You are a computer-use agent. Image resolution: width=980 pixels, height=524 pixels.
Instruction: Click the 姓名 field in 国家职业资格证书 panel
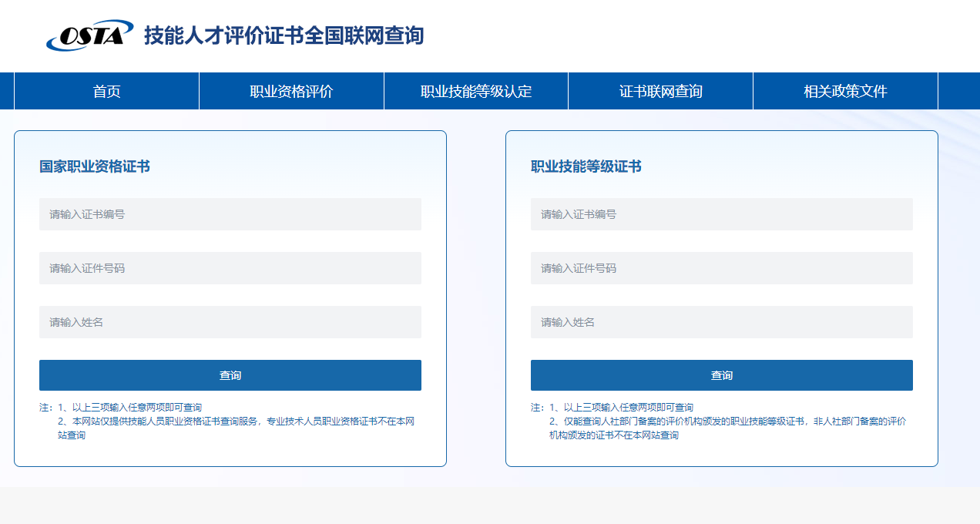(x=230, y=322)
